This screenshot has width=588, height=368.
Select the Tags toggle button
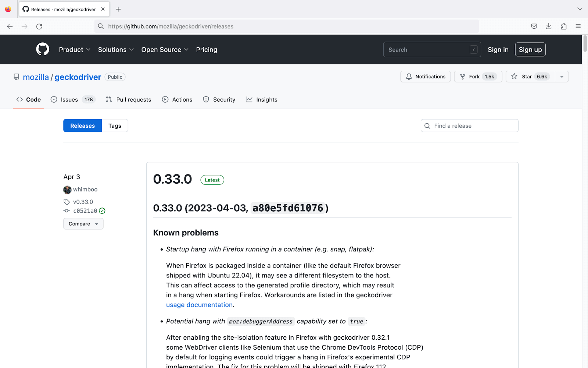[115, 125]
